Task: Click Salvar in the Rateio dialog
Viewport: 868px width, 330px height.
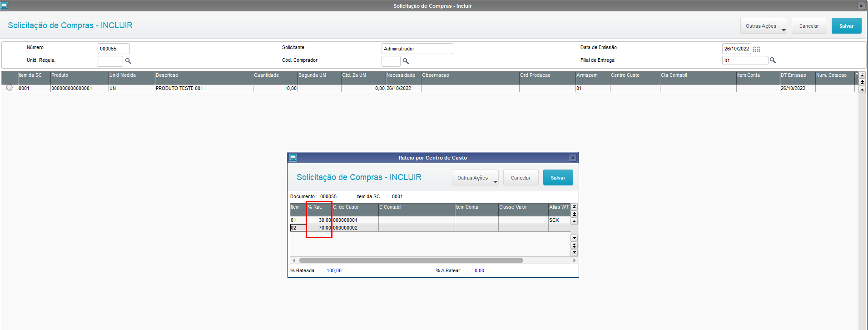Action: pyautogui.click(x=558, y=178)
